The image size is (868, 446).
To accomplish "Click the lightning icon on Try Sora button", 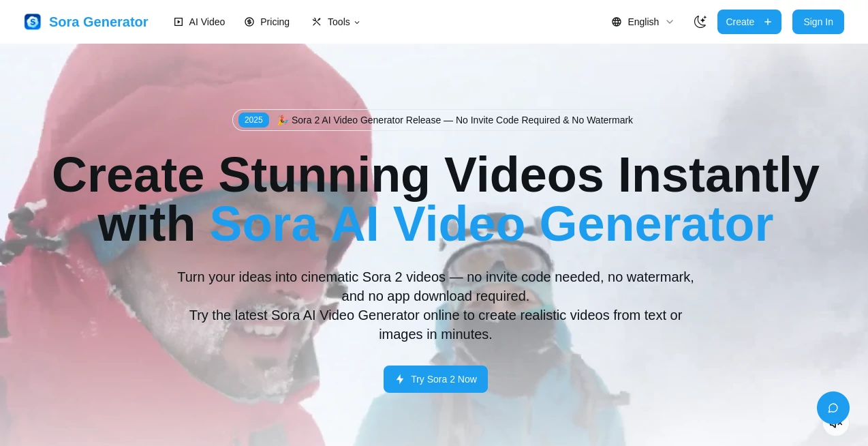I will [x=400, y=379].
